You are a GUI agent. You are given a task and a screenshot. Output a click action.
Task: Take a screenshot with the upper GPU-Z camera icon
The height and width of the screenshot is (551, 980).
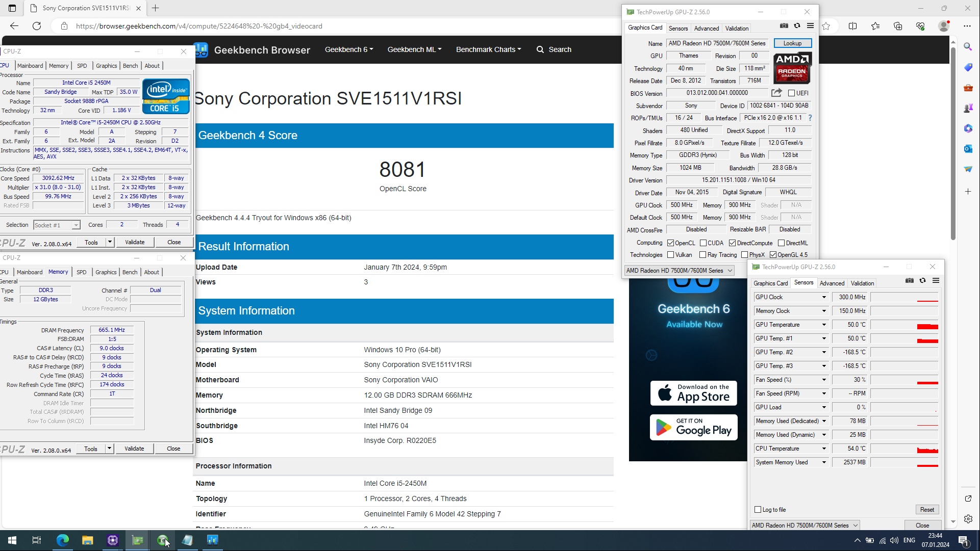tap(784, 26)
